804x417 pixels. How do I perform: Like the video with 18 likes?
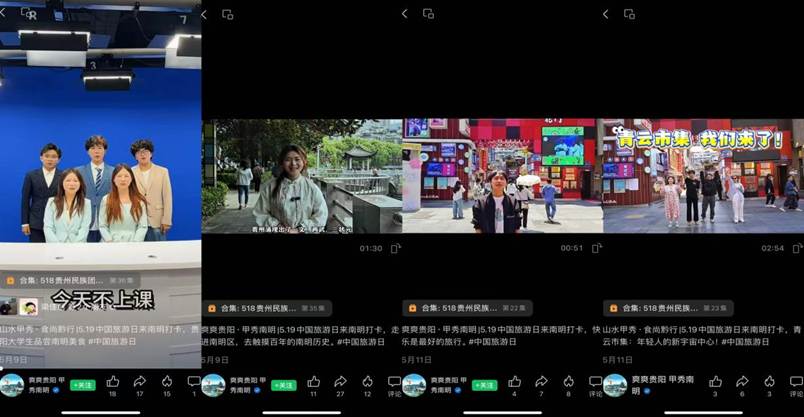(113, 382)
